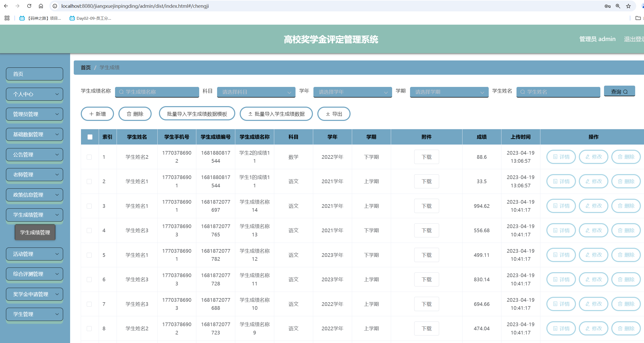Open 详情 for row 2 学生1的成绩1
Viewport: 644px width, 343px height.
click(561, 181)
